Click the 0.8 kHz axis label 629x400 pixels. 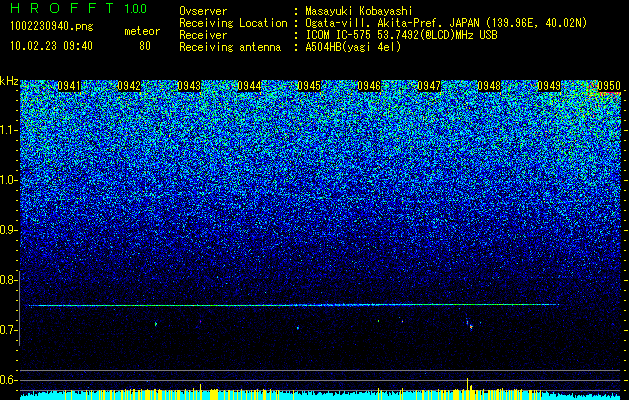8,280
